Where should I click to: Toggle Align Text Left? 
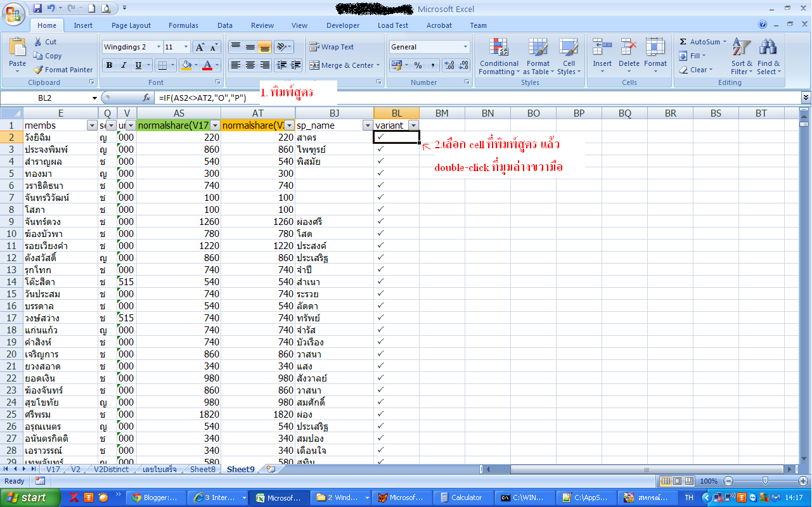(x=235, y=65)
